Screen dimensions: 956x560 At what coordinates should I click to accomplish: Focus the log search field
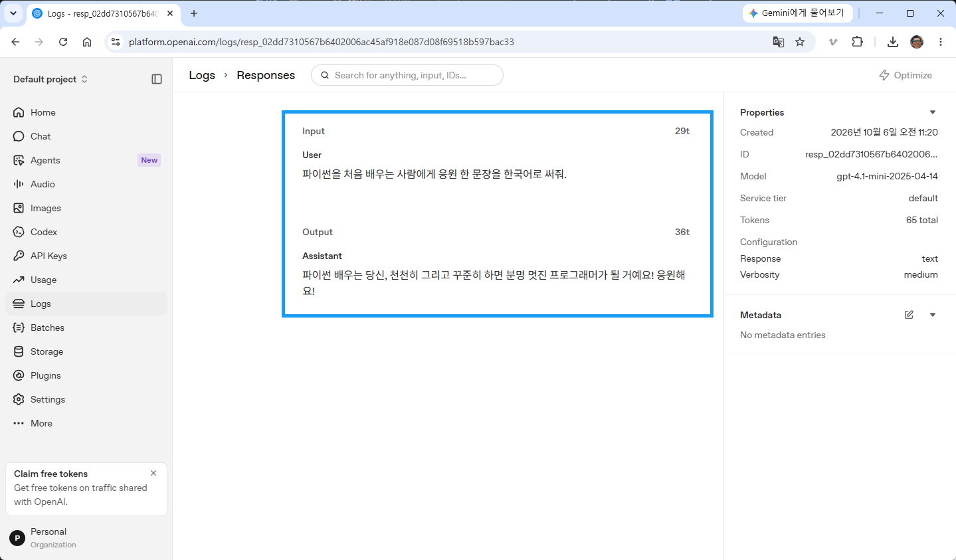coord(407,75)
